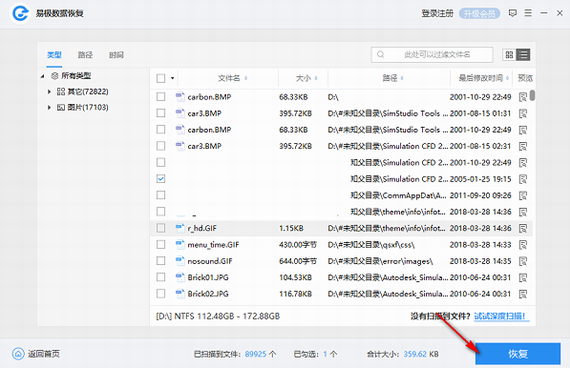Click the picture icon beside 图片(17103)
Image resolution: width=570 pixels, height=368 pixels.
(61, 108)
